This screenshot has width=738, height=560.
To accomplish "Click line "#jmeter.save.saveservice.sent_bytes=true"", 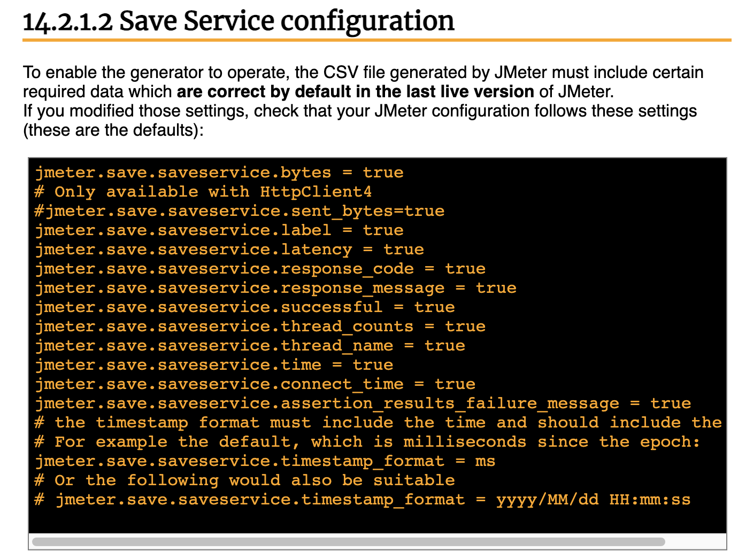I will 240,211.
